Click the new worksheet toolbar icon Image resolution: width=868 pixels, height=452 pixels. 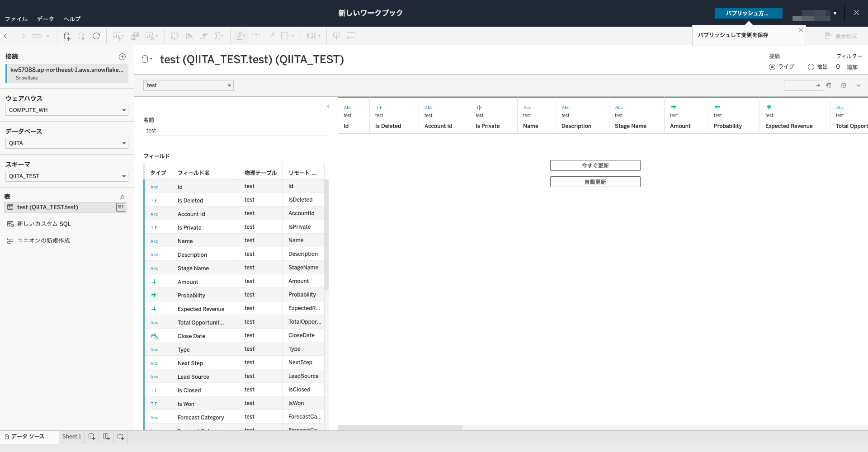click(118, 36)
